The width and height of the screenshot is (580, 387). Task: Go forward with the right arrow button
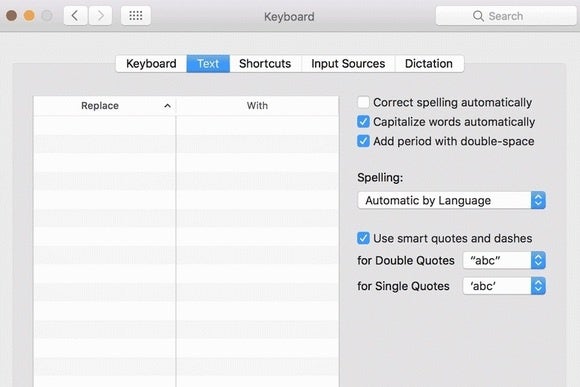point(100,16)
